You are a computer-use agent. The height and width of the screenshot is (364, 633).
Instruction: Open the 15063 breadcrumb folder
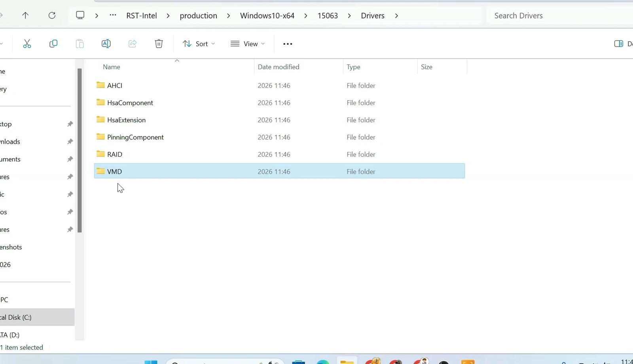(x=328, y=16)
